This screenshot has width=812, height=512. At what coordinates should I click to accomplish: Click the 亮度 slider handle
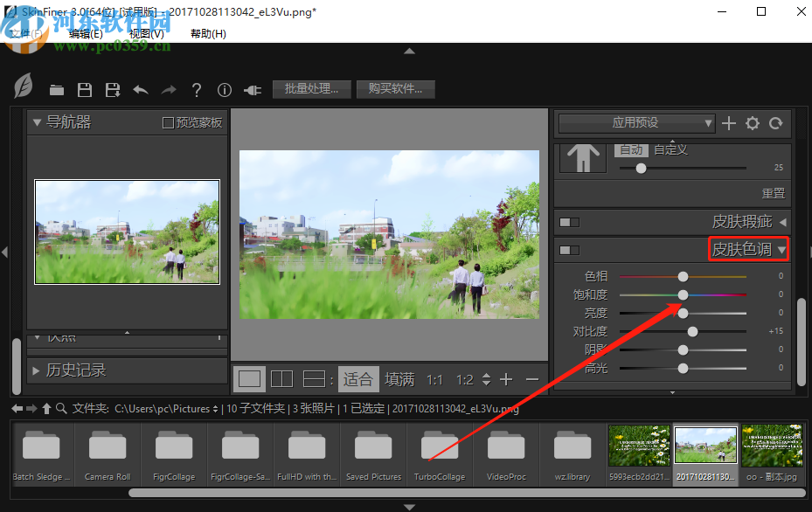[x=683, y=313]
